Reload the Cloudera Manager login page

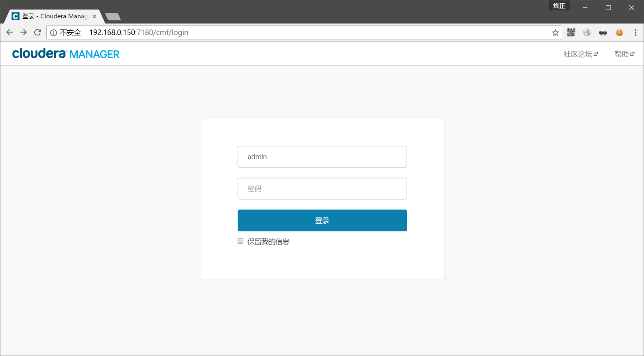point(37,32)
